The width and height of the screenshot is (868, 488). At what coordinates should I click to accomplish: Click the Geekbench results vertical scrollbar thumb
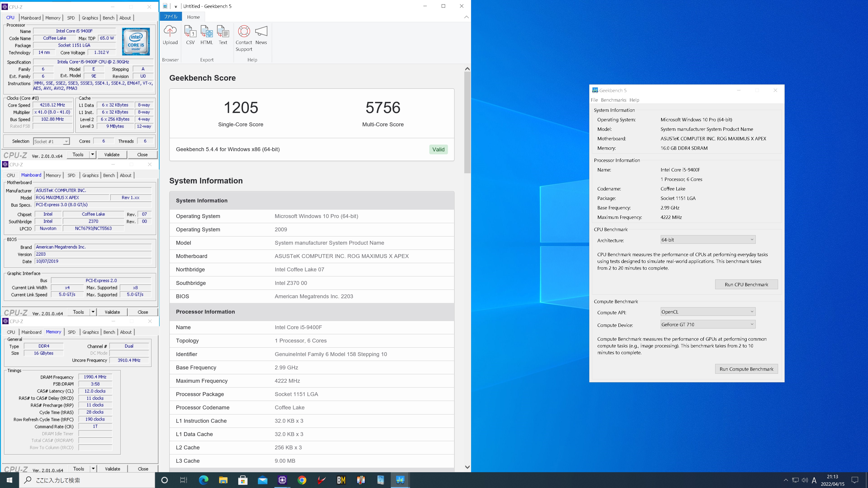click(x=467, y=123)
